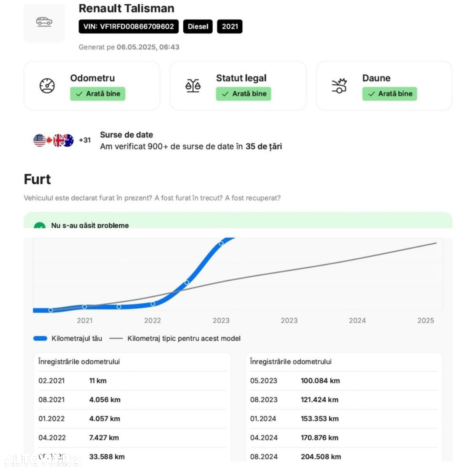The image size is (476, 468).
Task: Click the 01.2022 date entry
Action: click(52, 419)
